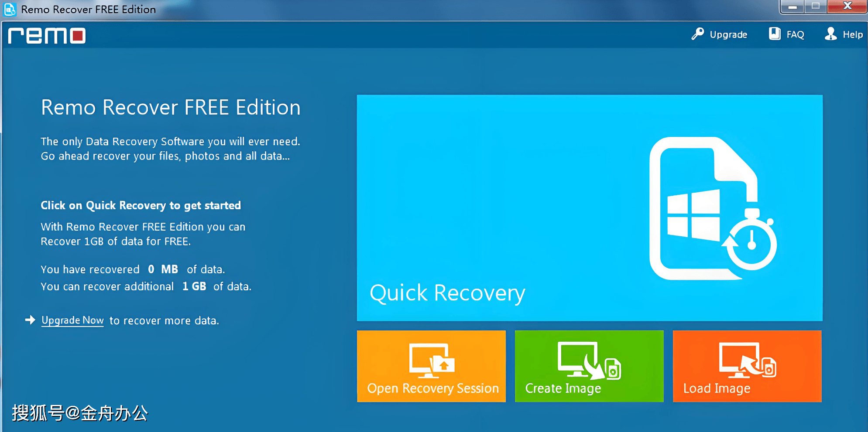Image resolution: width=868 pixels, height=432 pixels.
Task: Close the Remo Recover window
Action: coord(847,7)
